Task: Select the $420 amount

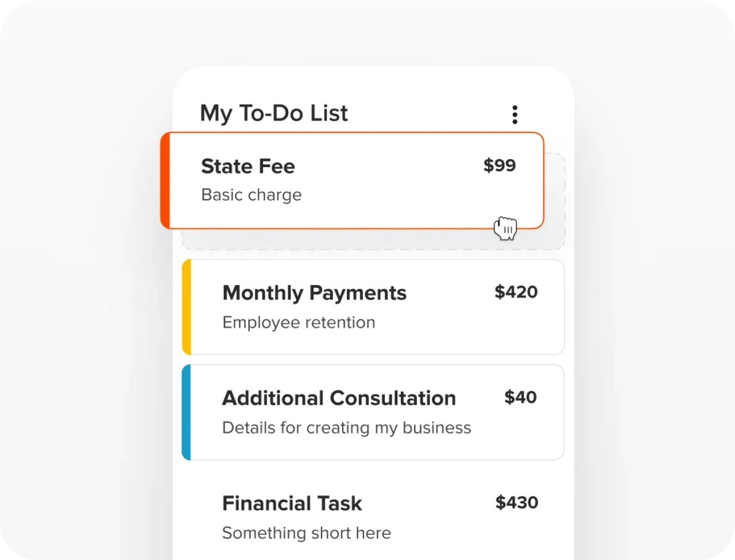Action: 516,292
